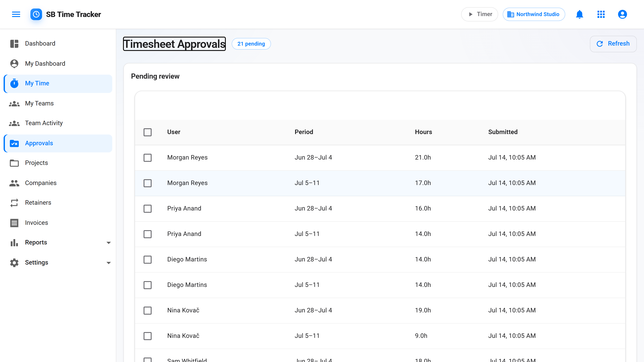
Task: Click the Companies people icon
Action: [x=14, y=183]
